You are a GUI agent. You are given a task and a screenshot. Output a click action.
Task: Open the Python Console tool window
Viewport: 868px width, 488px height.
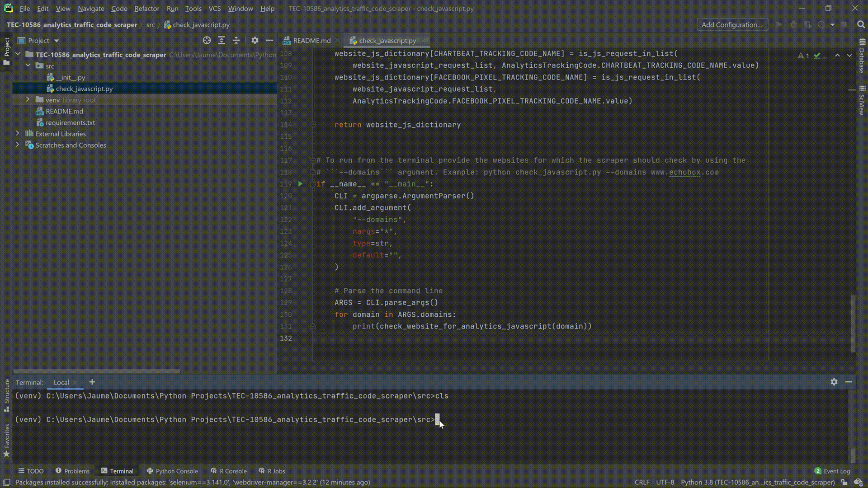click(x=172, y=471)
